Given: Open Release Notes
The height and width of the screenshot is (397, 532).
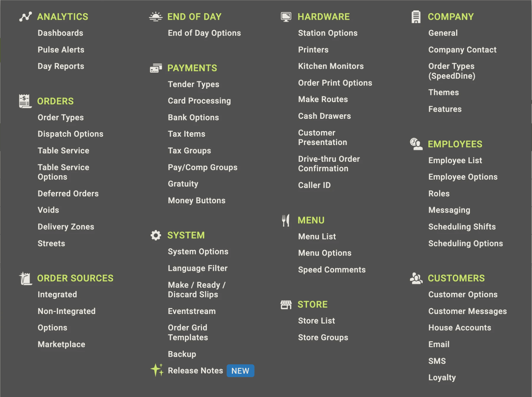Looking at the screenshot, I should click(x=195, y=371).
